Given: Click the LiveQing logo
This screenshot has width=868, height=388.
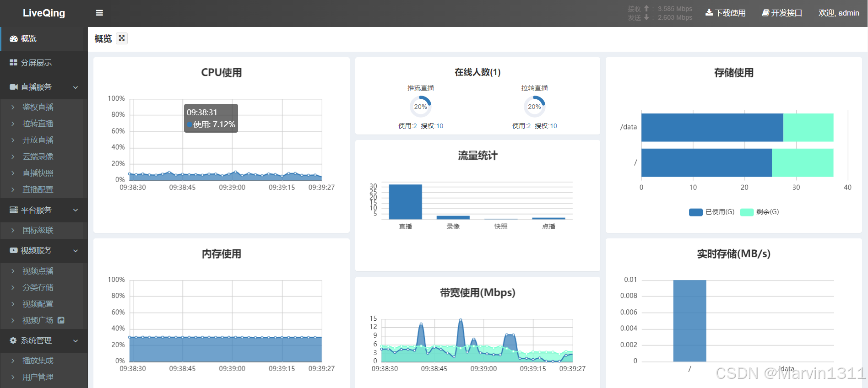Looking at the screenshot, I should [x=44, y=13].
